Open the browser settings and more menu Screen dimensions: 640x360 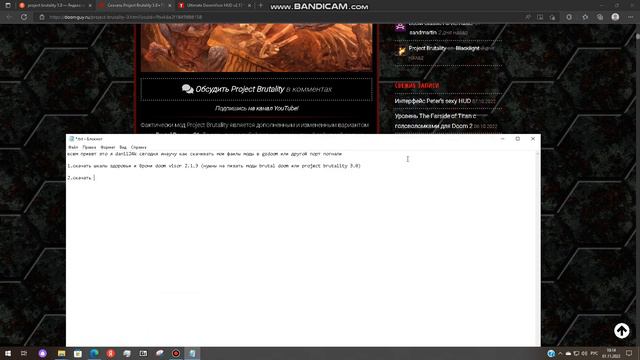[x=631, y=17]
